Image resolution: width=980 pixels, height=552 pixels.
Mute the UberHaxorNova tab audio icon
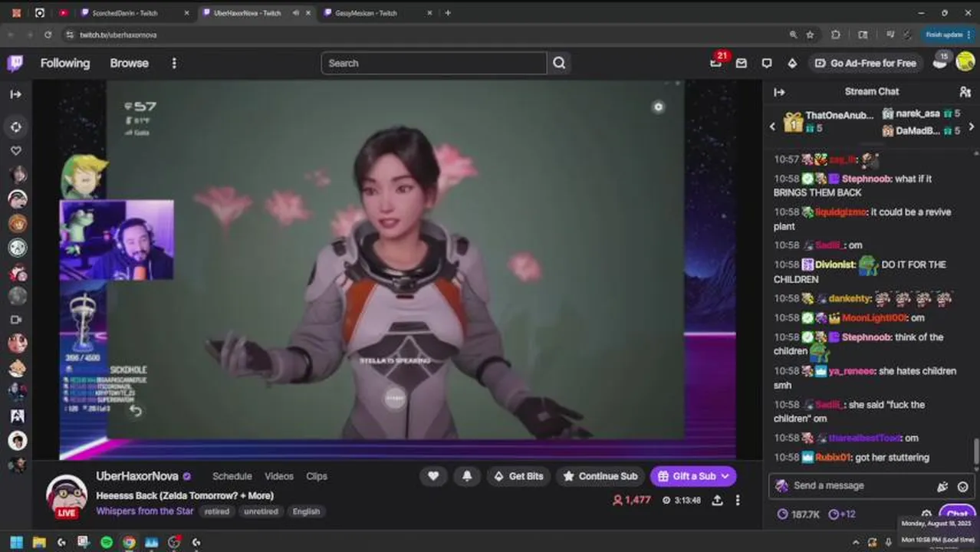(x=296, y=13)
